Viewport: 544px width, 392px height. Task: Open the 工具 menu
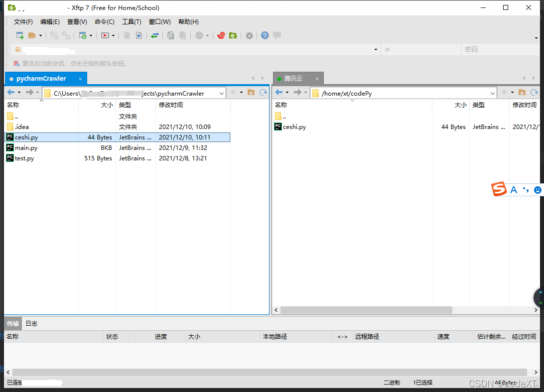pyautogui.click(x=132, y=21)
